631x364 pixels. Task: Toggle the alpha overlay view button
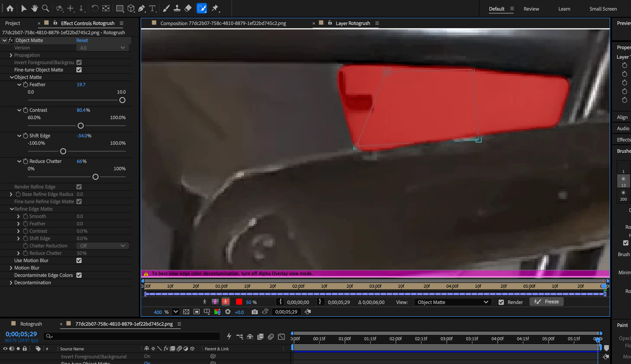tap(225, 302)
